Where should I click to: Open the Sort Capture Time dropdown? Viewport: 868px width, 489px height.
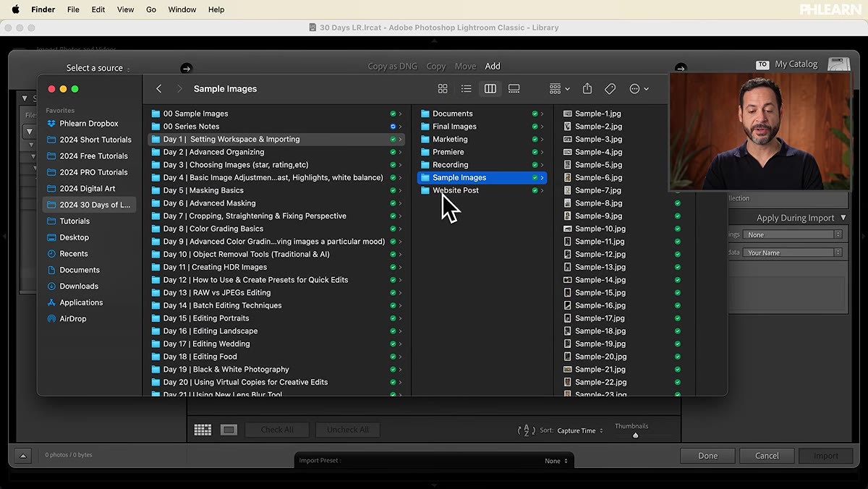pyautogui.click(x=580, y=430)
